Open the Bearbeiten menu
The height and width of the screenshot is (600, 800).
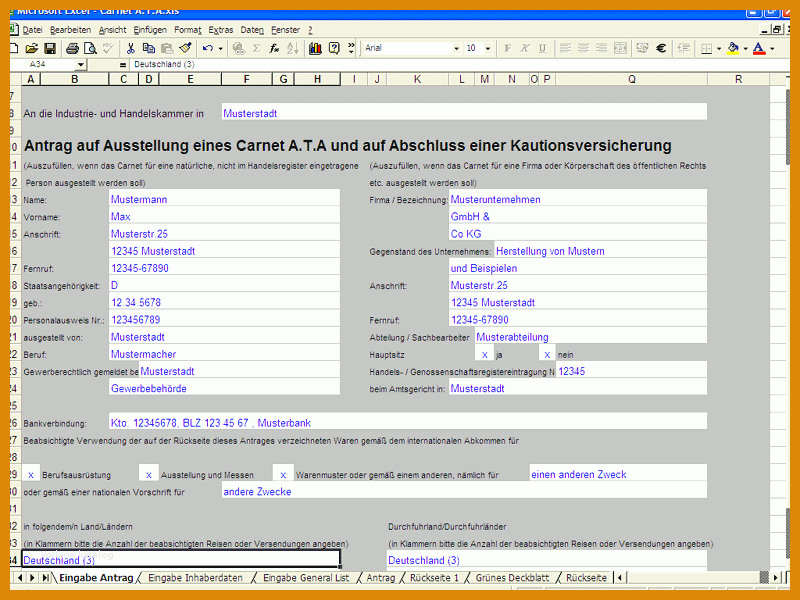pyautogui.click(x=70, y=30)
